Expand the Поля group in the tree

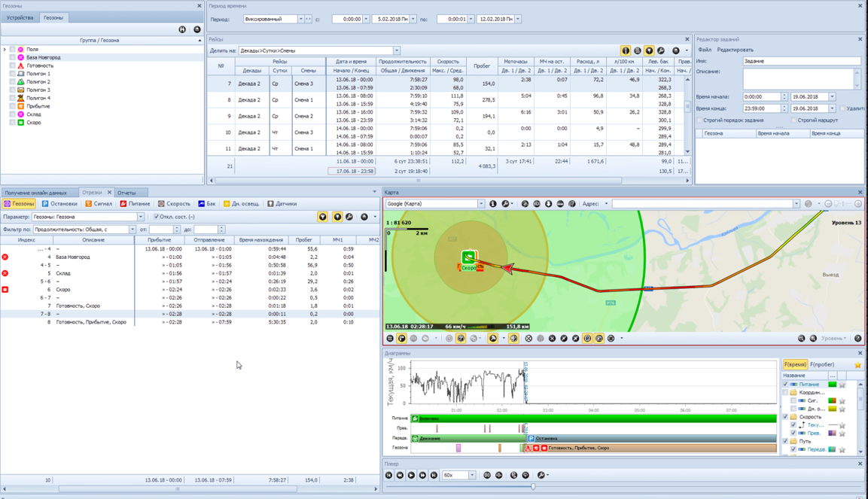click(x=5, y=49)
